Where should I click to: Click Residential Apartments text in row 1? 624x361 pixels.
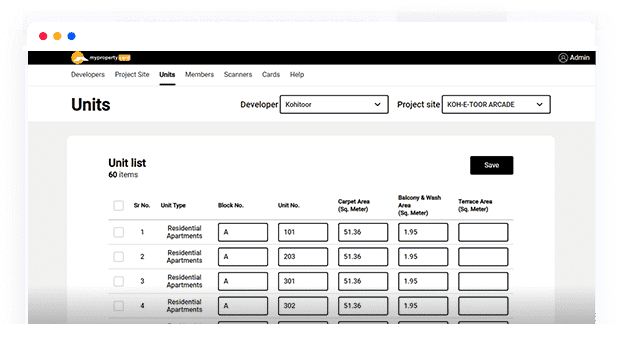[184, 232]
